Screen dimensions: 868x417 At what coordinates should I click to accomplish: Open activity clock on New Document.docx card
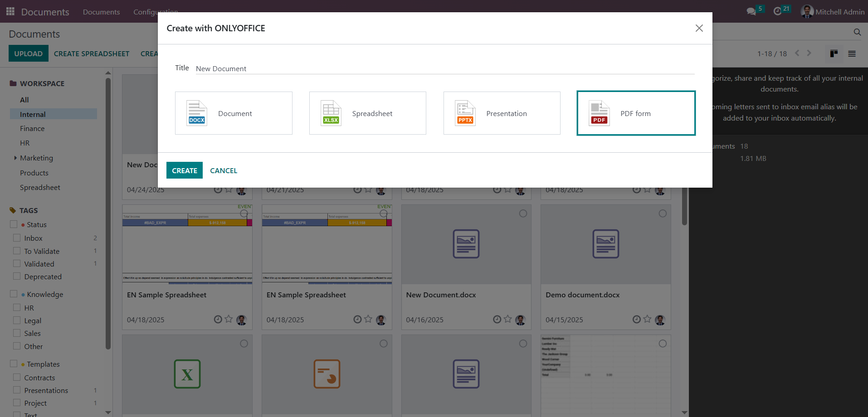click(497, 320)
